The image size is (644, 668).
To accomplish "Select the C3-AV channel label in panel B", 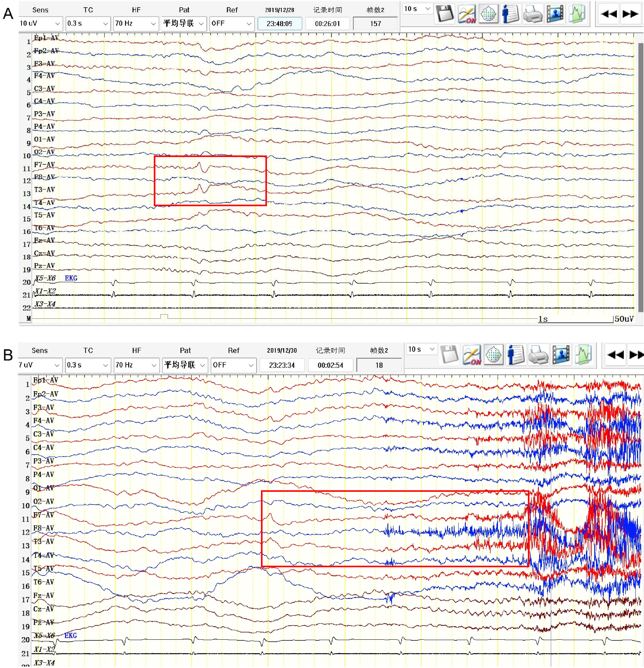I will 44,434.
